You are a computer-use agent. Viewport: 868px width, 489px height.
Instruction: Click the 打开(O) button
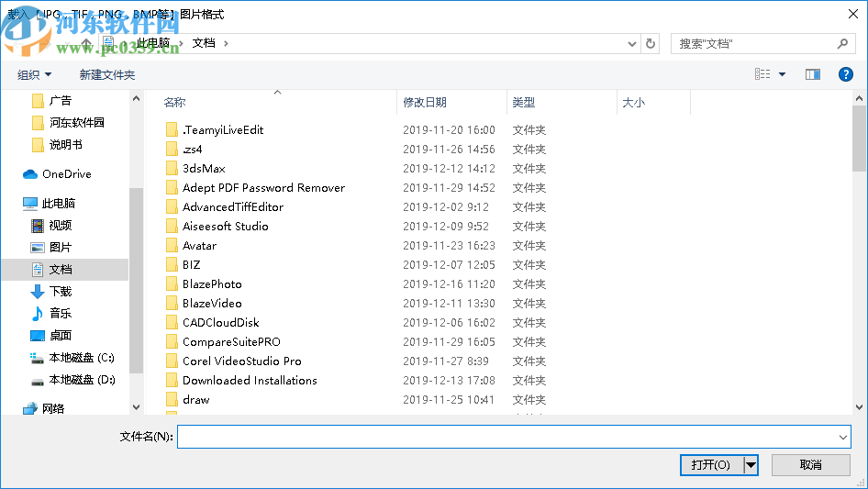point(711,465)
